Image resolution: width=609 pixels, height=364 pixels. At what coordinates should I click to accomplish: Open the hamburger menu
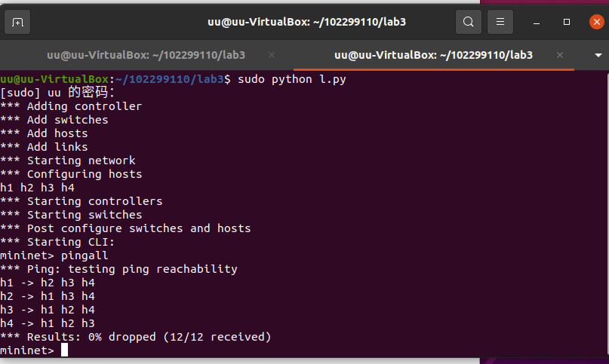coord(500,22)
